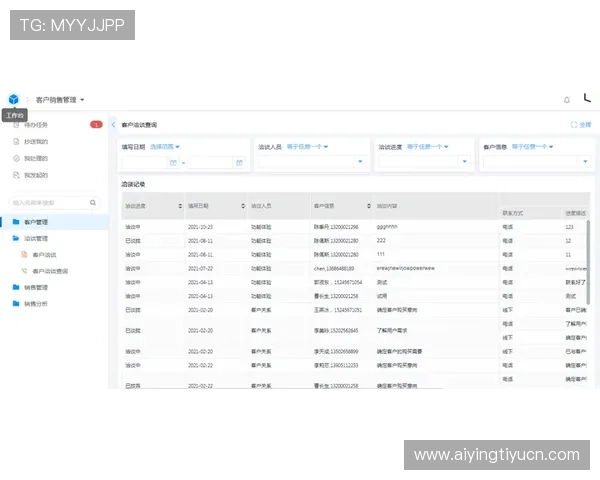Sort by the 填写日期 column arrows
Viewport: 600px width, 480px height.
tap(243, 206)
